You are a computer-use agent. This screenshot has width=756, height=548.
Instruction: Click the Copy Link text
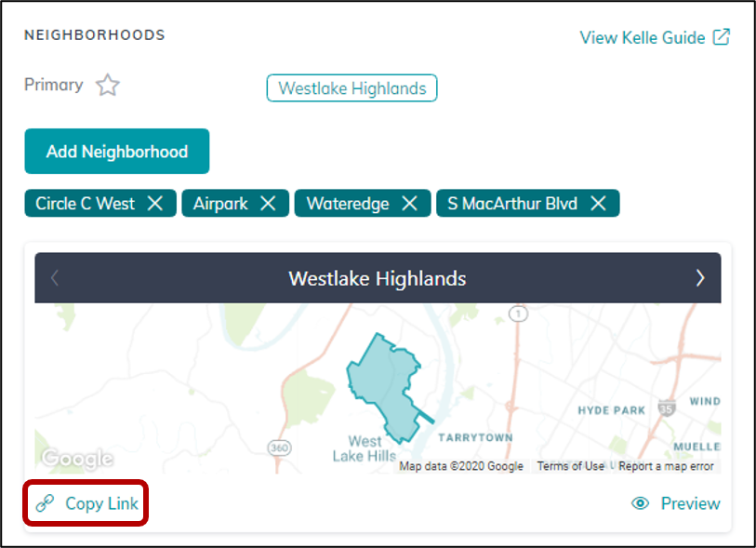[101, 503]
